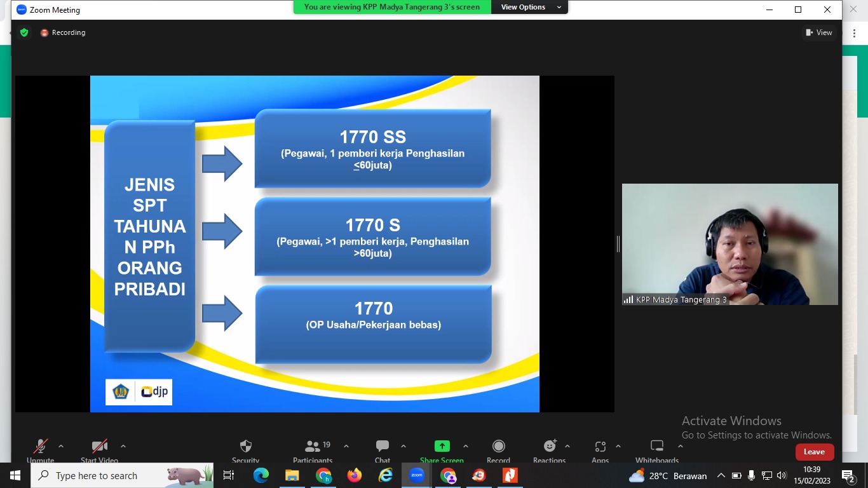The image size is (868, 488).
Task: Select the KPP Madya Tangerang 3 video thumbnail
Action: (729, 244)
